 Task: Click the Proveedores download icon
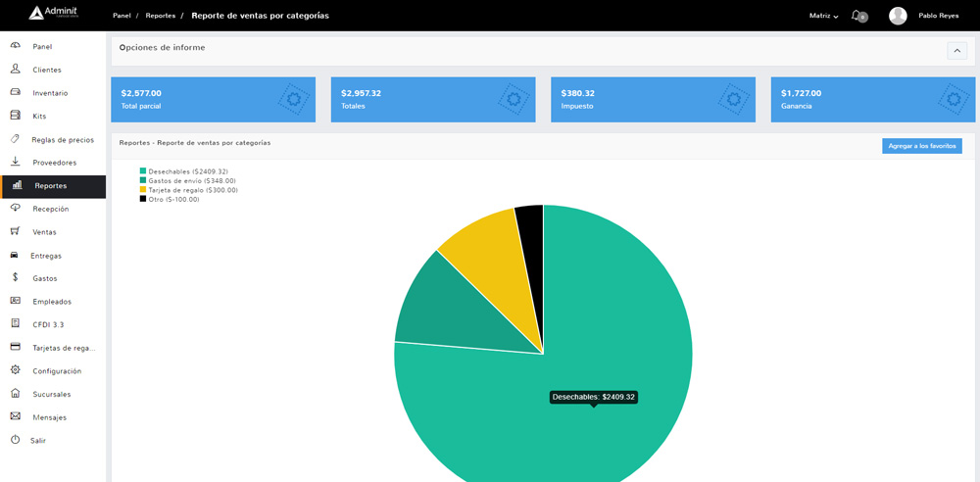[x=15, y=162]
